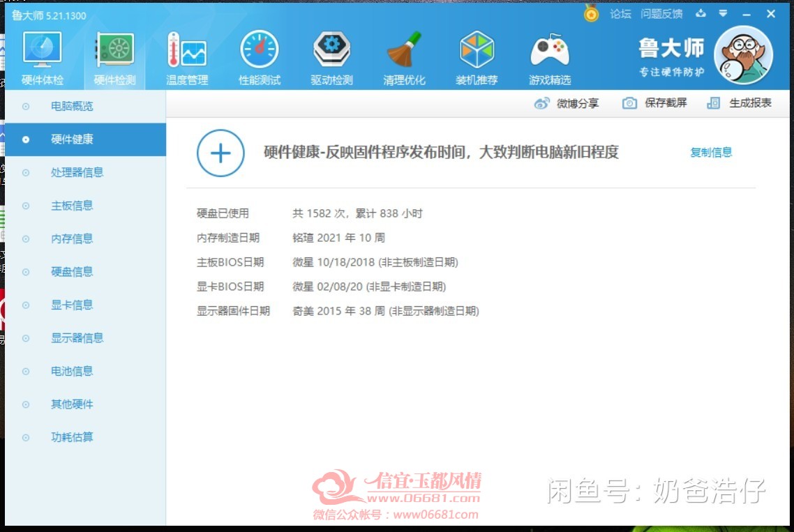Click the 微星 02/08/20 graphics BIOS date
Screen dimensions: 794x532
369,287
